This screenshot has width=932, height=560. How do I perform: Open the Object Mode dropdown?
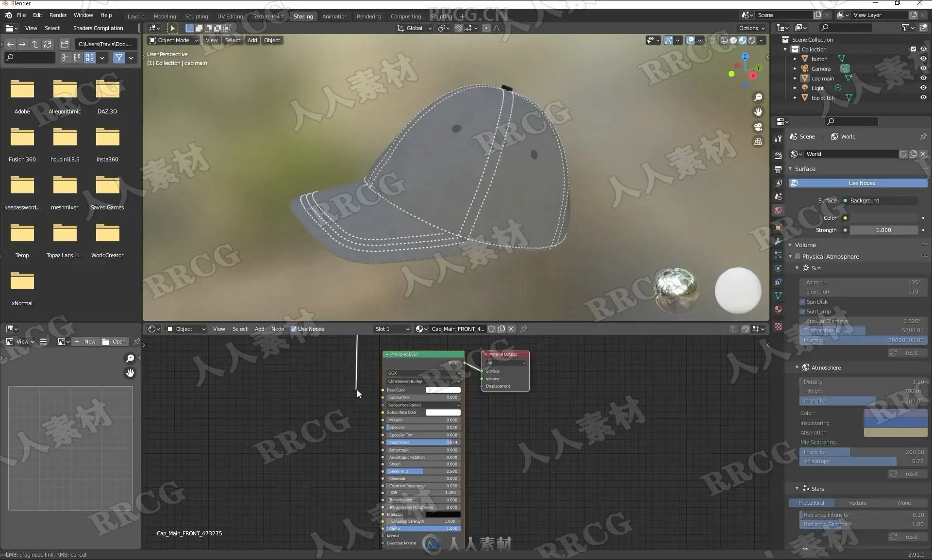(x=173, y=40)
